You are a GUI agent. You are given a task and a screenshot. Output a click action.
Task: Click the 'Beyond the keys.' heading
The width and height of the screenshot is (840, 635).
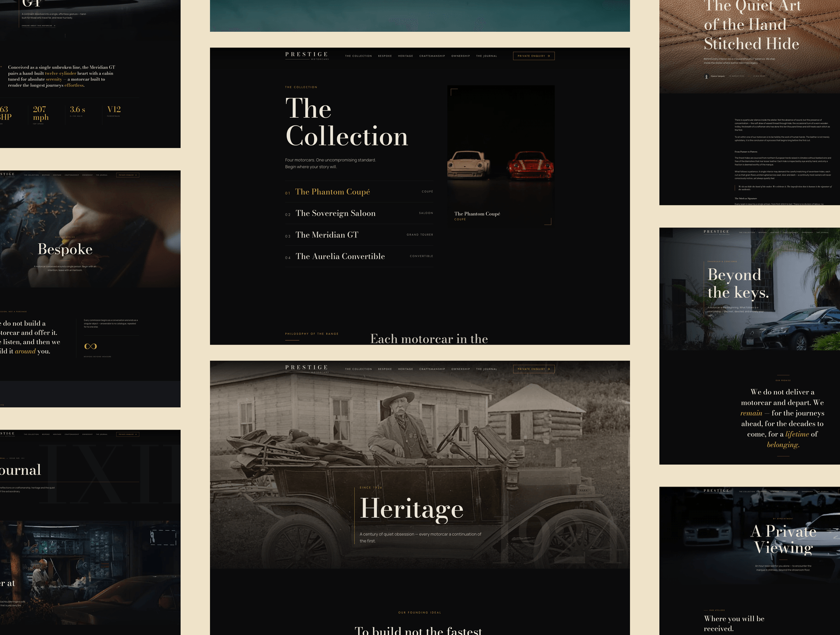[738, 283]
